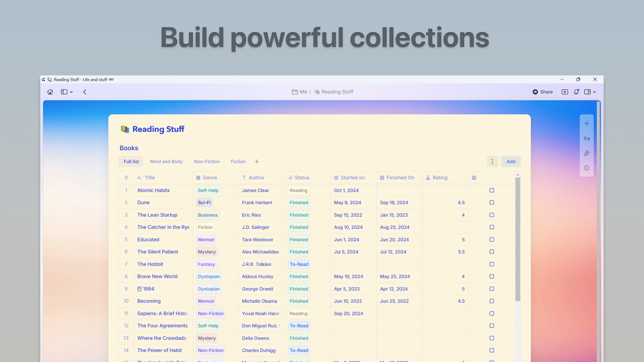Add a new view with plus after Fiction
Screen dimensions: 644x362
point(257,161)
